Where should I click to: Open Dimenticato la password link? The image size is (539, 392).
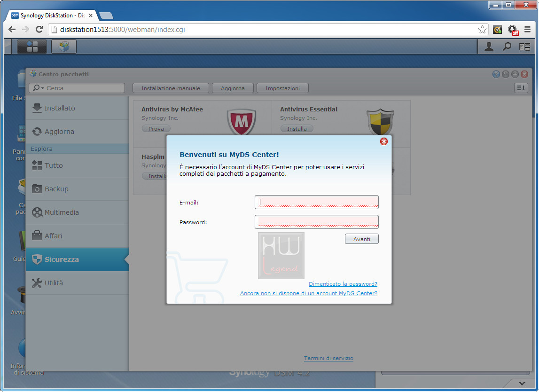[343, 284]
